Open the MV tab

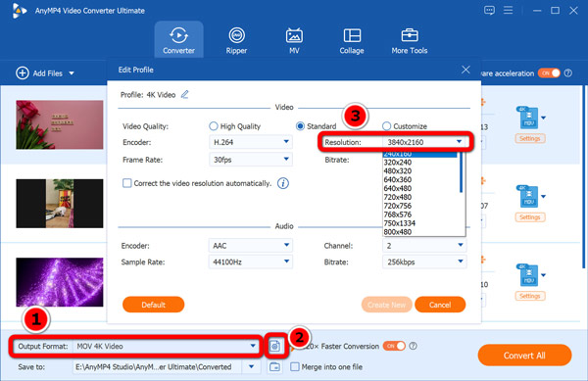294,40
